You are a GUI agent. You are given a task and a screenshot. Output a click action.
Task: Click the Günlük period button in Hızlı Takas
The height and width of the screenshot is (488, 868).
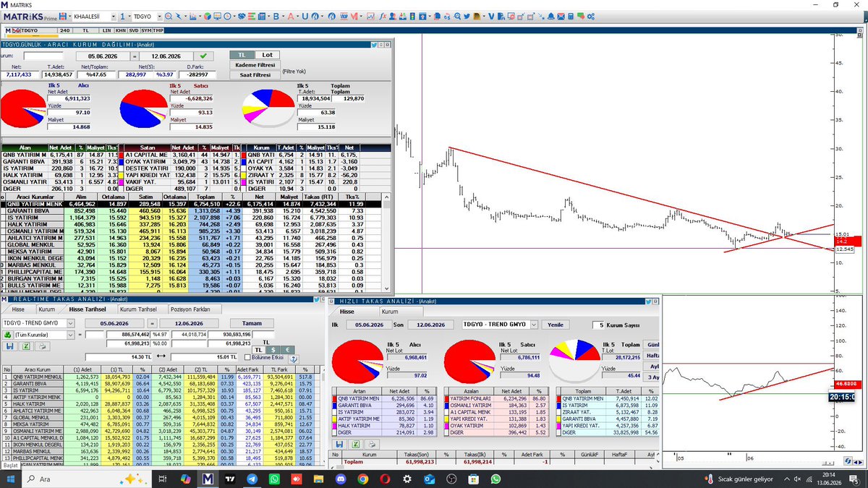point(652,345)
